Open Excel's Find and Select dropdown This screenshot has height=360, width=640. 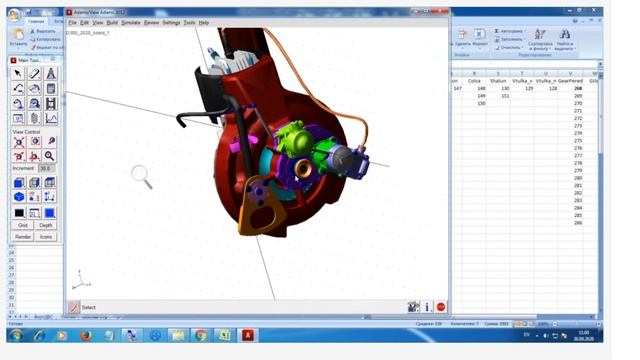point(565,40)
